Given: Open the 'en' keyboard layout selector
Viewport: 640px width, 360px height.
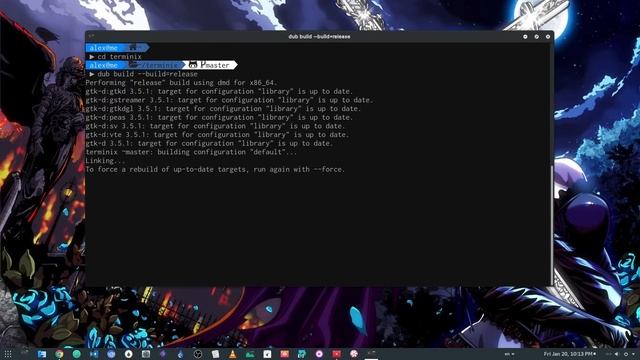Looking at the screenshot, I should (x=509, y=354).
